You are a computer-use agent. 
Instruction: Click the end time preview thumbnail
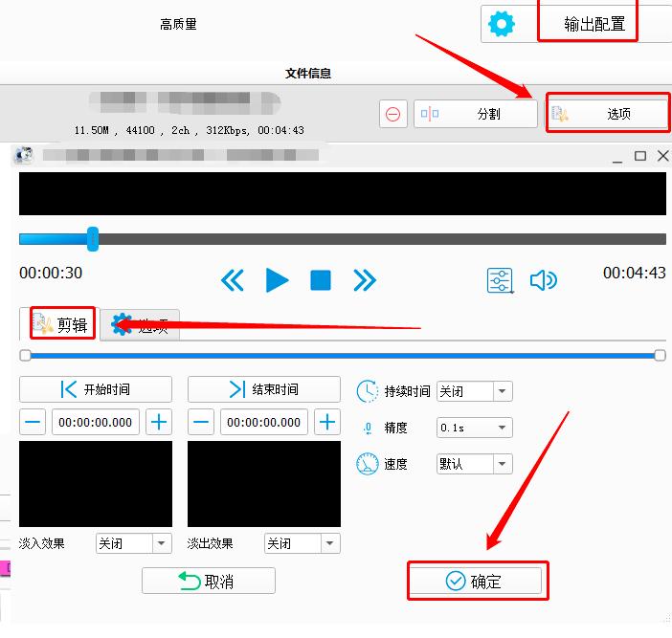[x=264, y=484]
